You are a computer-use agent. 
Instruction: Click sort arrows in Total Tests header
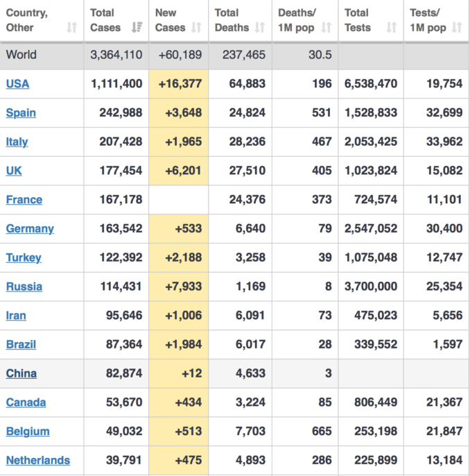pos(392,28)
